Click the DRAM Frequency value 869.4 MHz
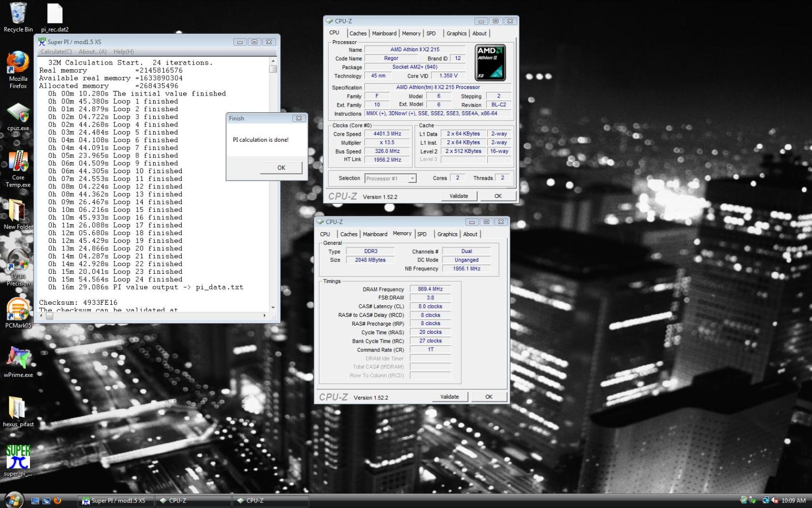This screenshot has height=508, width=812. click(430, 289)
